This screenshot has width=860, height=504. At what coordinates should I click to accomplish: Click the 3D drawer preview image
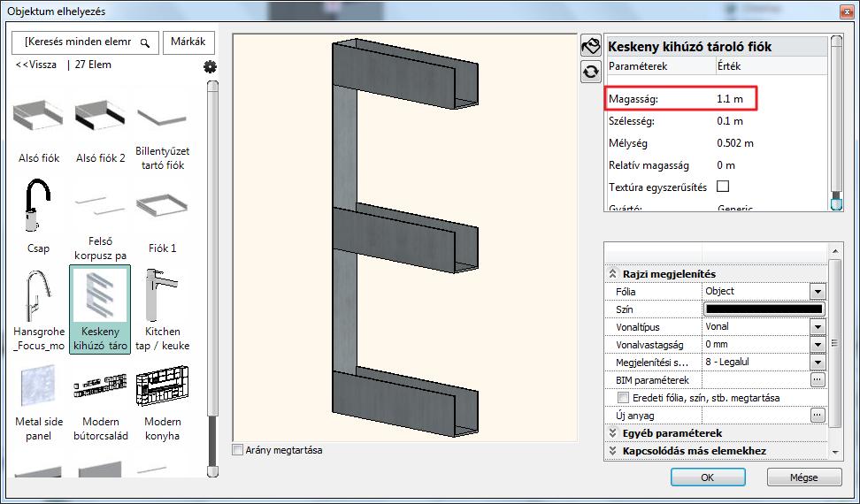coord(404,238)
